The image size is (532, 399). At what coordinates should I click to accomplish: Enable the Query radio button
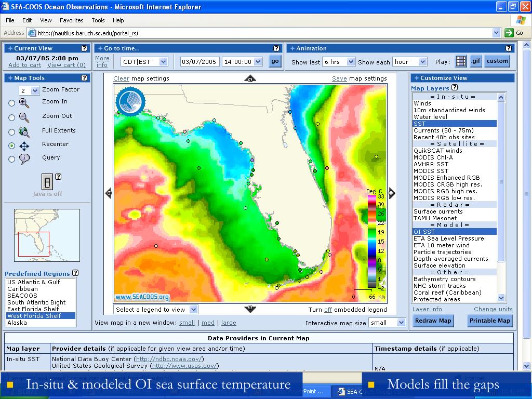11,159
